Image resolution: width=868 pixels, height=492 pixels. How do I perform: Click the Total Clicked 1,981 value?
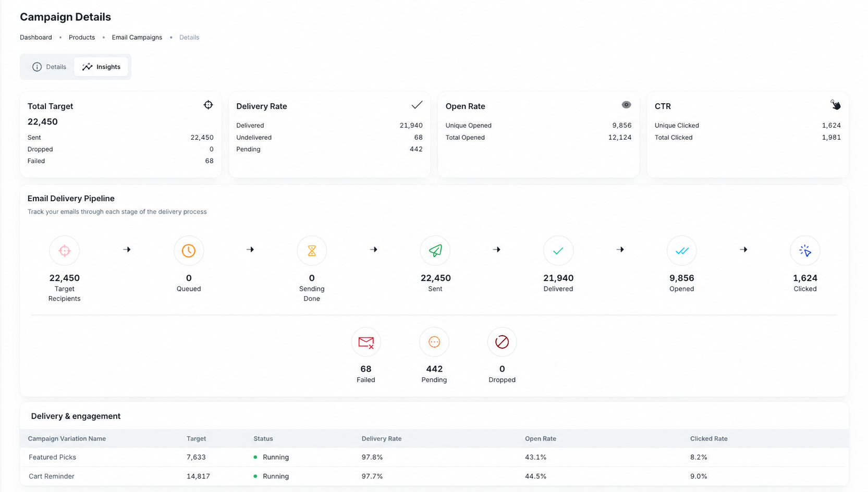tap(831, 138)
